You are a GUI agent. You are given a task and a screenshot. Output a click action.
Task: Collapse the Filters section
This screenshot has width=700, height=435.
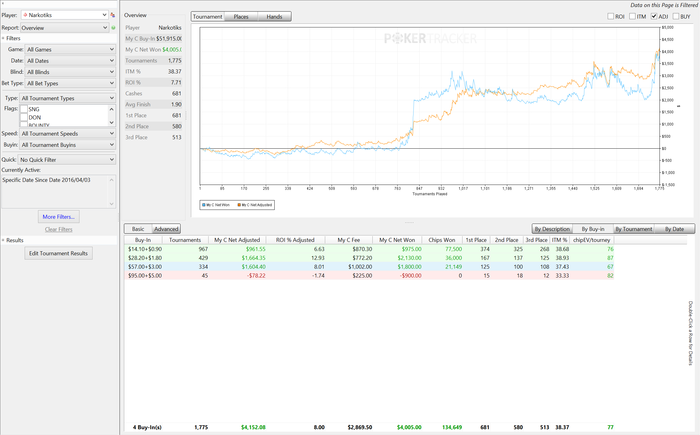[3, 38]
